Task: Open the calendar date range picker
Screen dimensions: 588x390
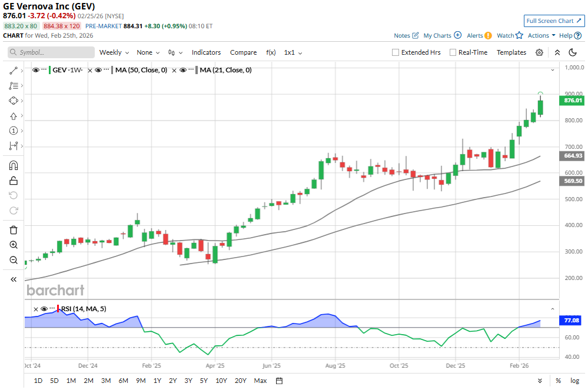Action: tap(279, 381)
